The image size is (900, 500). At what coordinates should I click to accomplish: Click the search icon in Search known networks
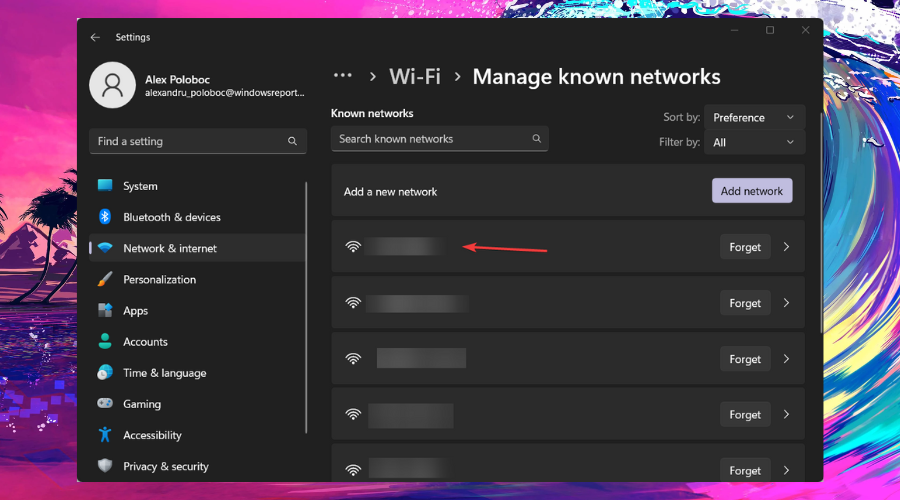coord(537,138)
